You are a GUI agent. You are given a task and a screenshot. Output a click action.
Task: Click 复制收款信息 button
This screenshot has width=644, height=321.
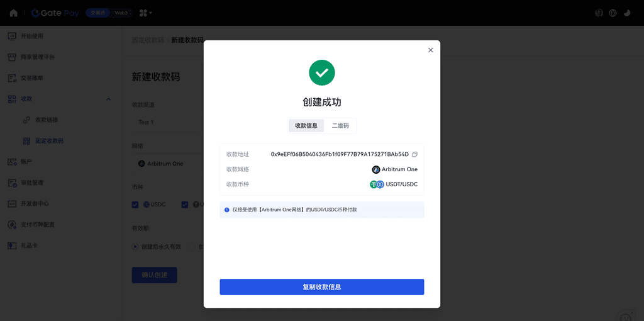click(x=322, y=287)
